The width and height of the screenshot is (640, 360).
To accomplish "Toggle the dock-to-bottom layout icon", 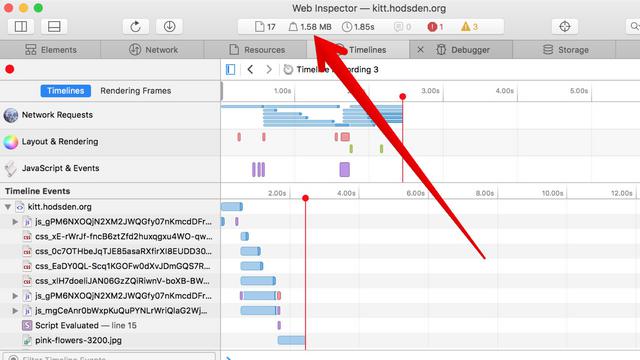I will [54, 27].
